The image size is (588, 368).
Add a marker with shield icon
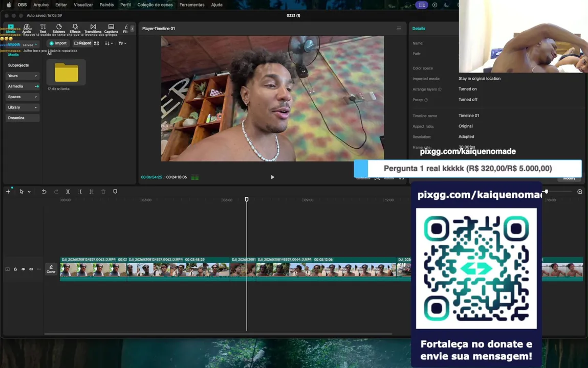(x=115, y=191)
